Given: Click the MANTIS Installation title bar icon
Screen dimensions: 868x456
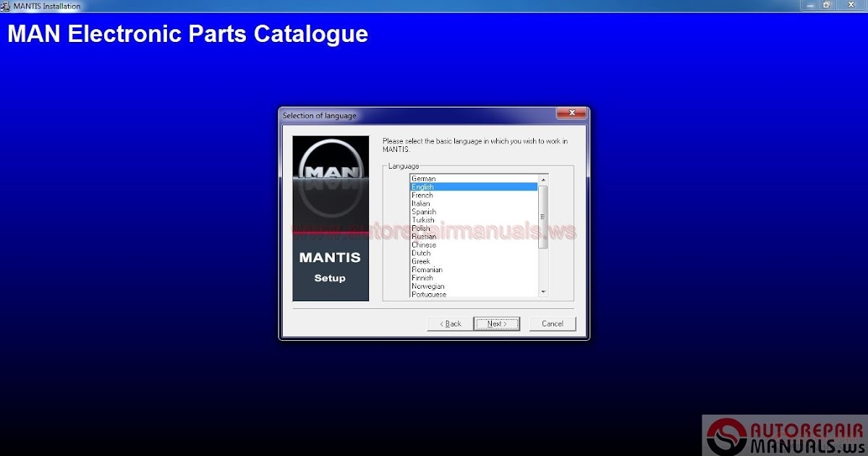Looking at the screenshot, I should tap(6, 6).
